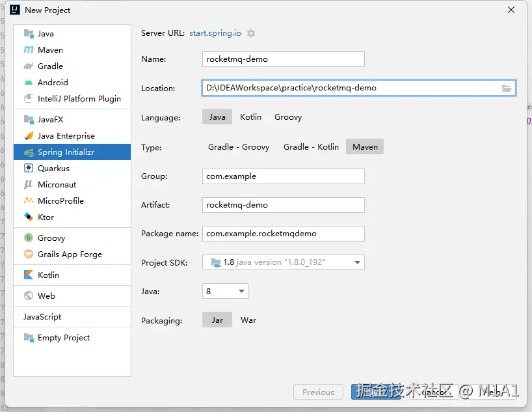Select Web label in the sidebar

point(46,295)
